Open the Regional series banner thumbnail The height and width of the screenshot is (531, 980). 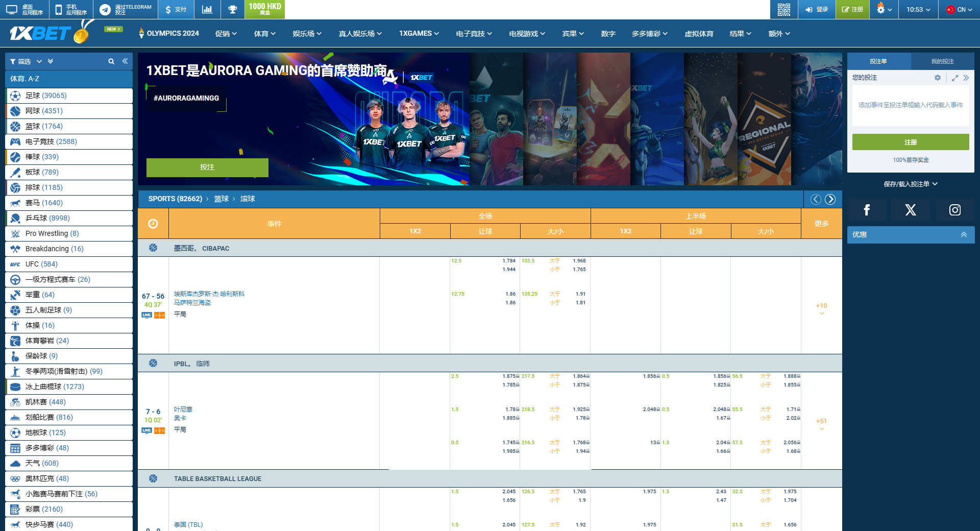click(x=764, y=119)
